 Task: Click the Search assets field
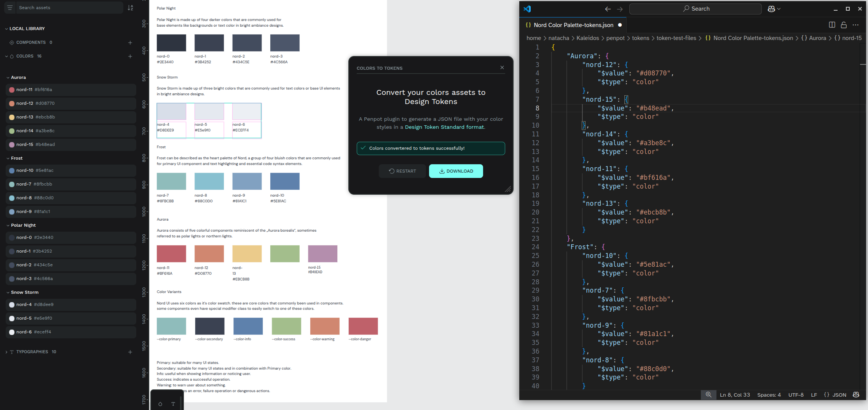[69, 8]
